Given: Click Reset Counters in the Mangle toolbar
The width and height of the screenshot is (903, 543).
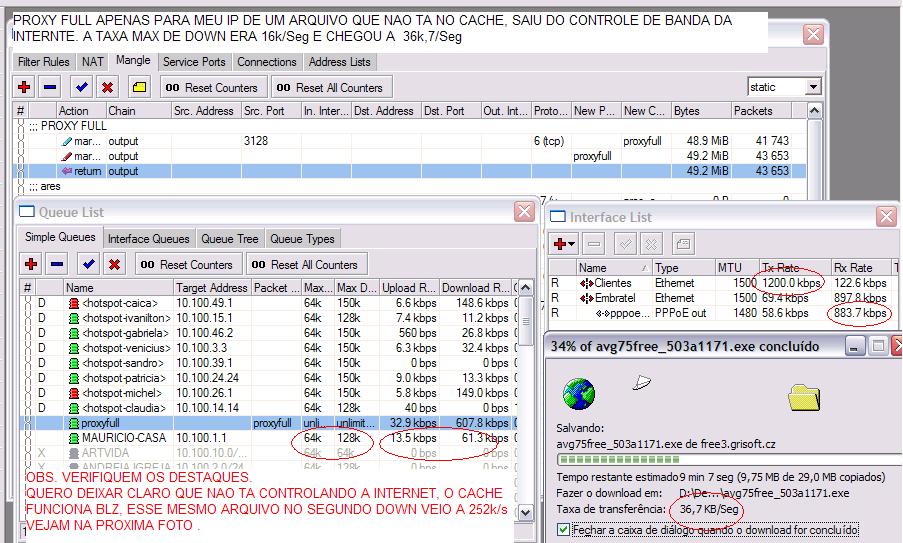Looking at the screenshot, I should tap(213, 88).
